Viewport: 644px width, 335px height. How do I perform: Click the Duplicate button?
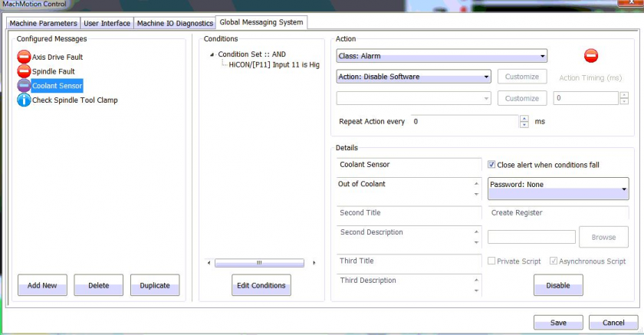coord(155,285)
